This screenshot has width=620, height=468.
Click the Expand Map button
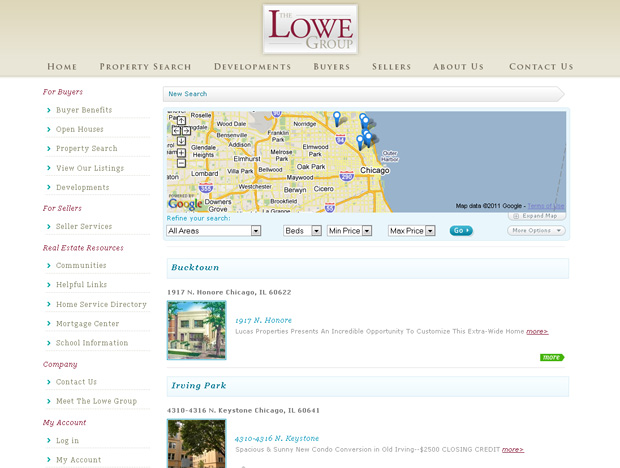click(x=537, y=216)
